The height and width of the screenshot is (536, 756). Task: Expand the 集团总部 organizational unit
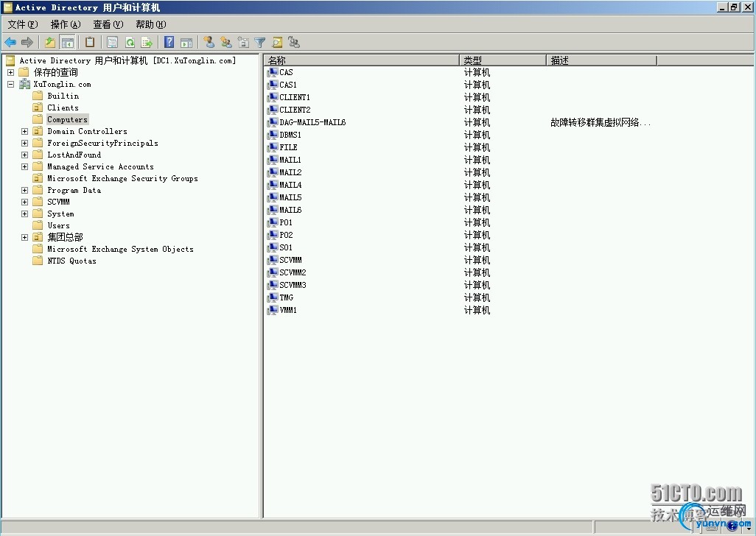(24, 237)
